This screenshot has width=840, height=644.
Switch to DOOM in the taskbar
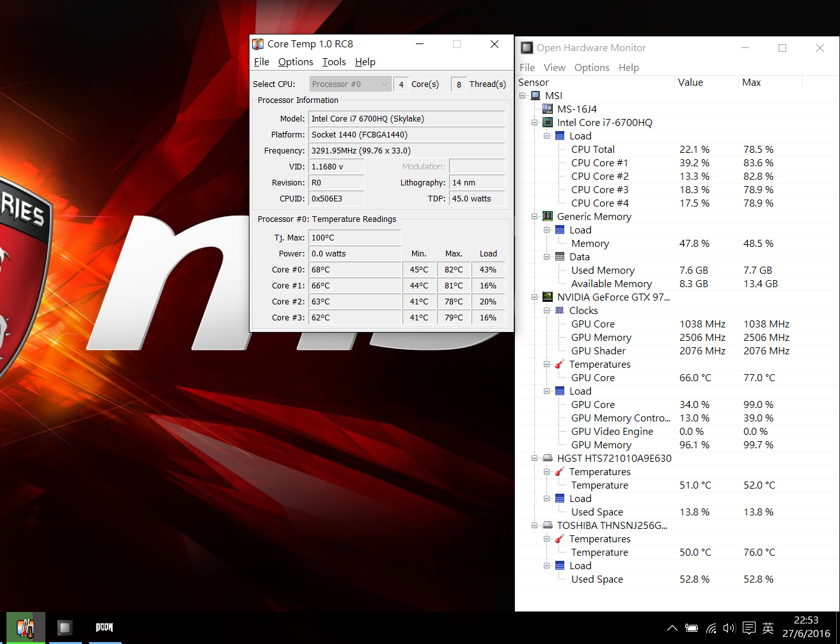point(104,627)
